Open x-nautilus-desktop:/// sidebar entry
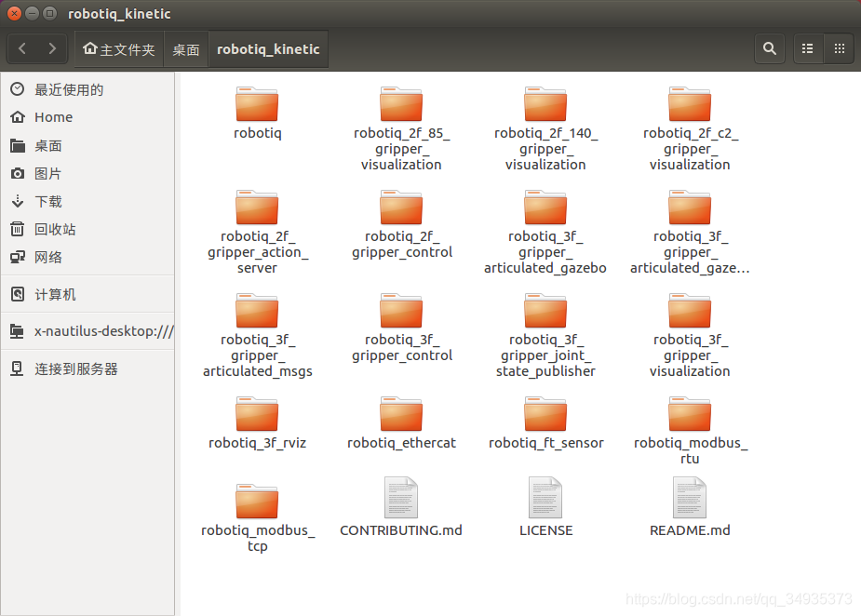 [x=87, y=331]
